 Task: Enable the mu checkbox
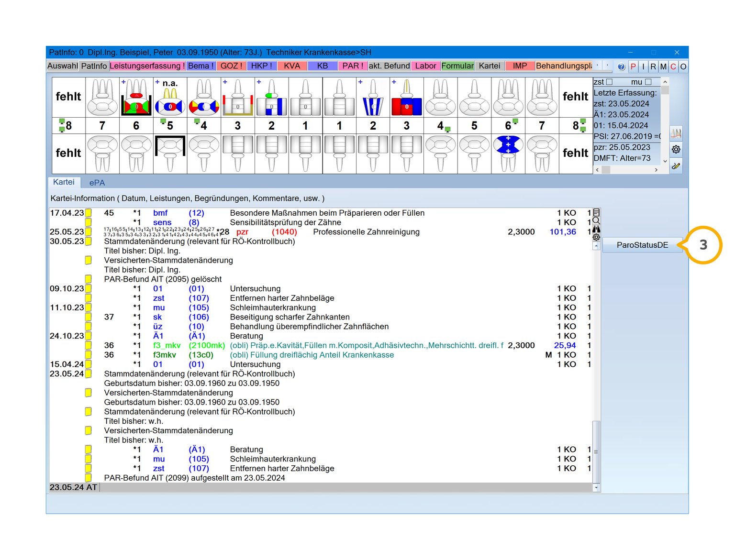pos(648,82)
